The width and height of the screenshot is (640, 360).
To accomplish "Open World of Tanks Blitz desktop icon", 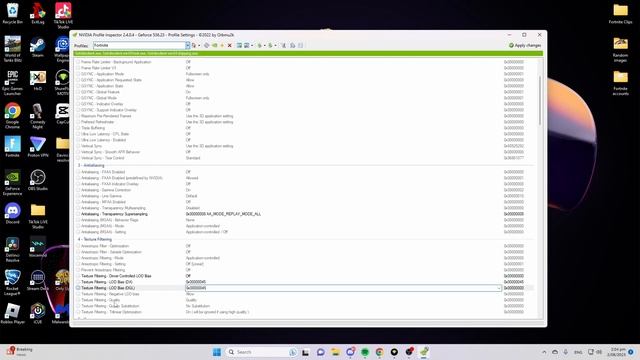I will pos(13,49).
